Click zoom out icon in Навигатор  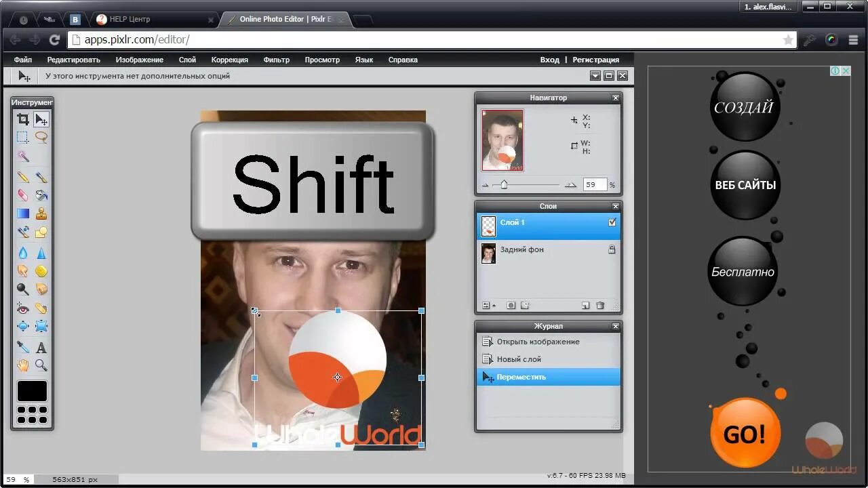point(486,185)
